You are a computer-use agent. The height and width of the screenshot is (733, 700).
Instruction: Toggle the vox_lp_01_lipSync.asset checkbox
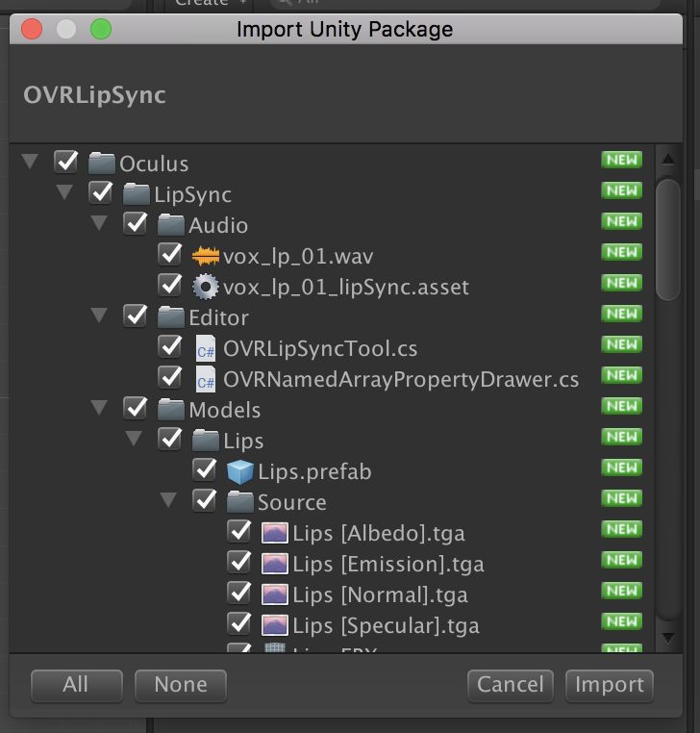coord(169,285)
